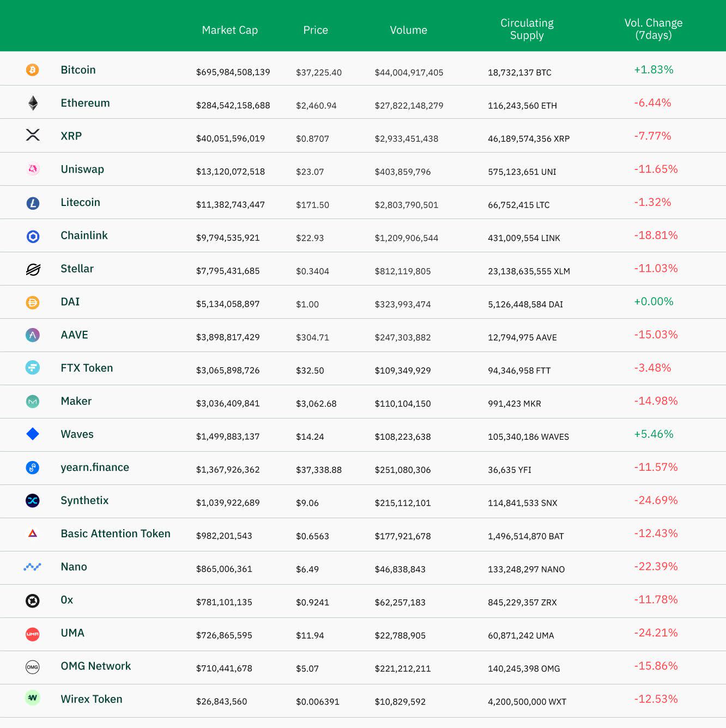The image size is (726, 728).
Task: Open the yearn.finance name link
Action: 95,468
